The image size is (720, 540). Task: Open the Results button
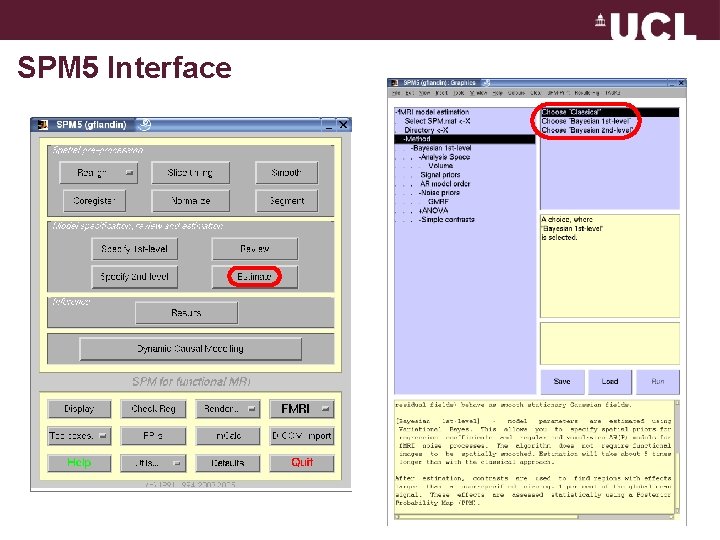186,313
